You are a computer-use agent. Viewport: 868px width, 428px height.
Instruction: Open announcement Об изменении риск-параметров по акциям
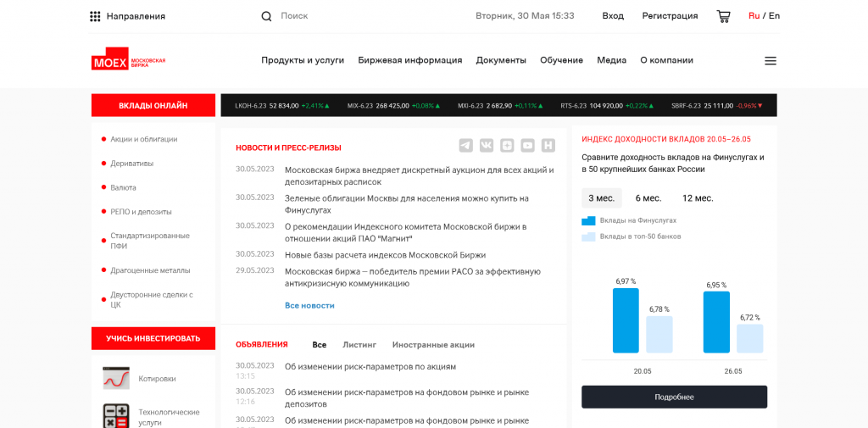coord(370,366)
